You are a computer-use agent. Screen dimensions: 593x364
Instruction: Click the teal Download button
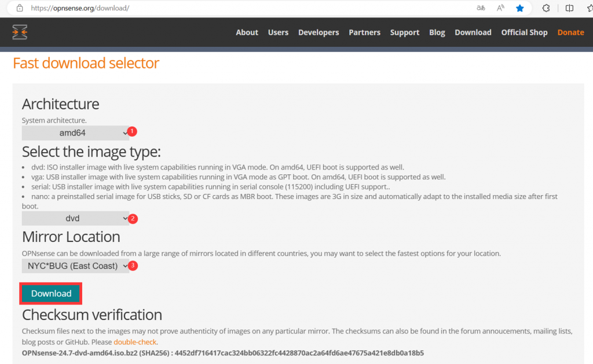click(51, 294)
